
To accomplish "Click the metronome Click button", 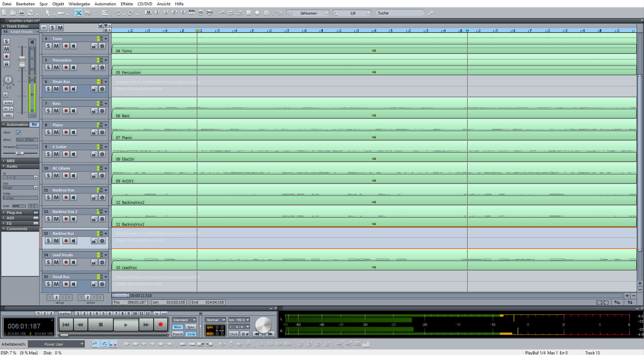I will [234, 334].
